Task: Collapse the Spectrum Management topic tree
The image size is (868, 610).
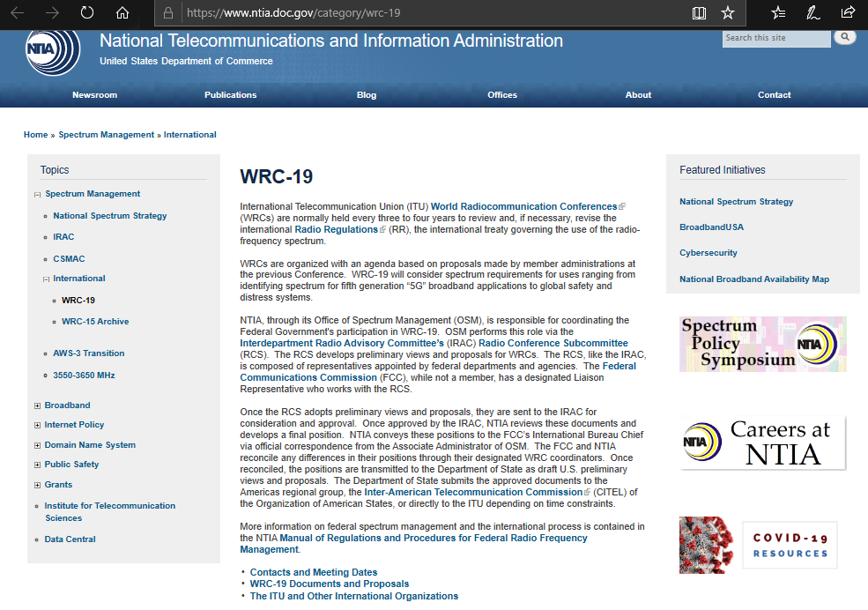Action: click(38, 194)
